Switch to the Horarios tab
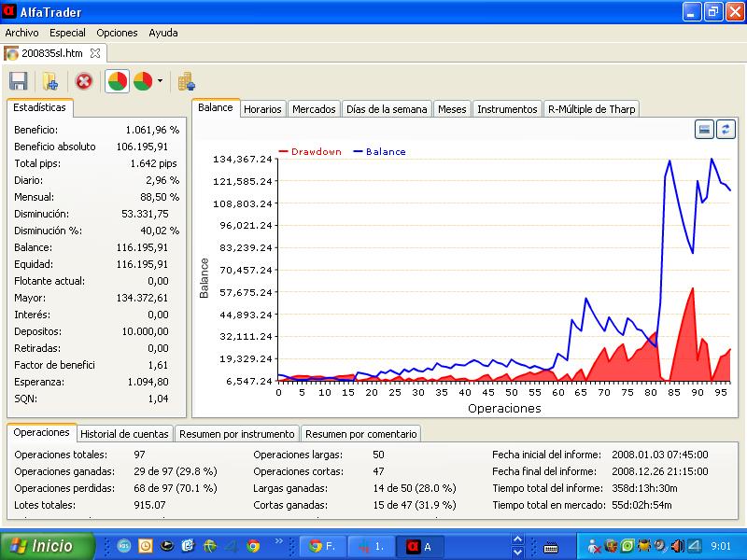Screen dimensions: 747x560 [x=262, y=109]
